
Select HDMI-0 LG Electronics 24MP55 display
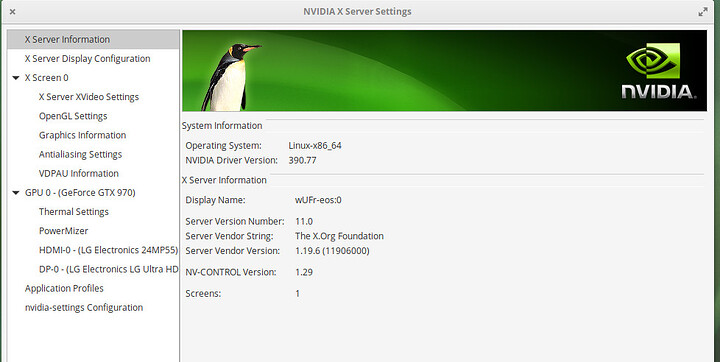[x=108, y=250]
